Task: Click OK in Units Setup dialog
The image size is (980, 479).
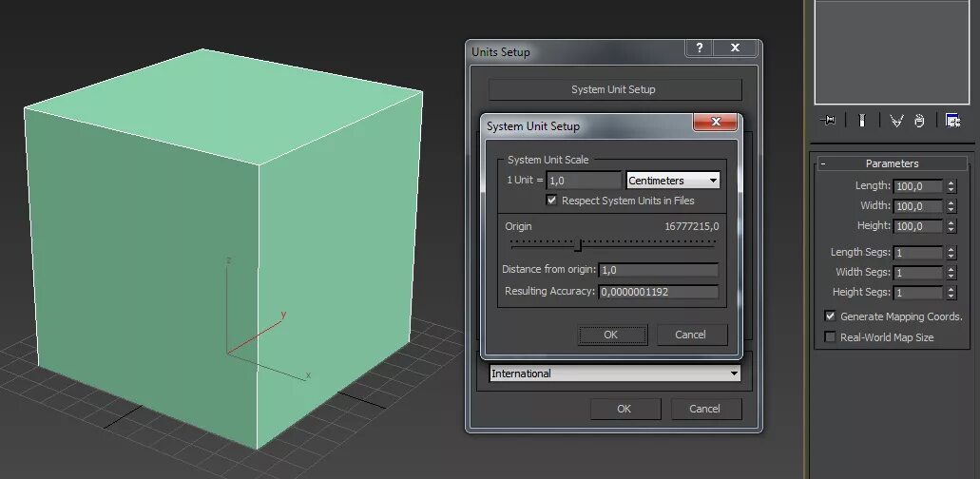Action: pos(625,409)
